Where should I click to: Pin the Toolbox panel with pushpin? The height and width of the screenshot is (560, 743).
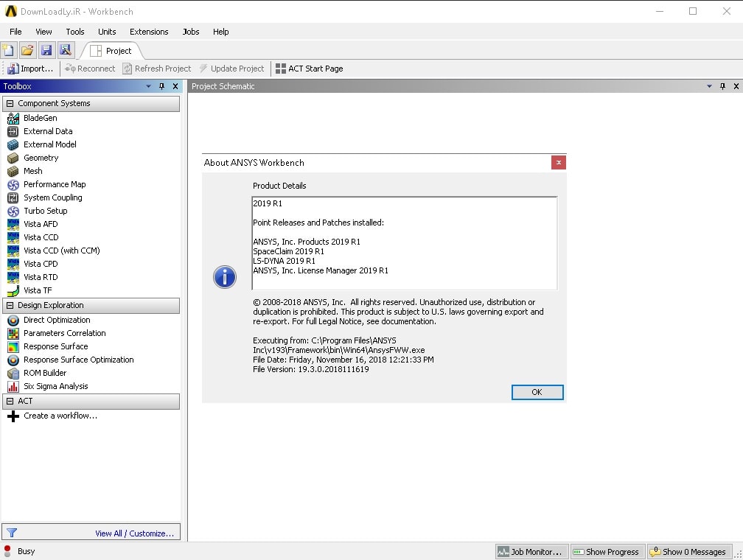tap(162, 86)
